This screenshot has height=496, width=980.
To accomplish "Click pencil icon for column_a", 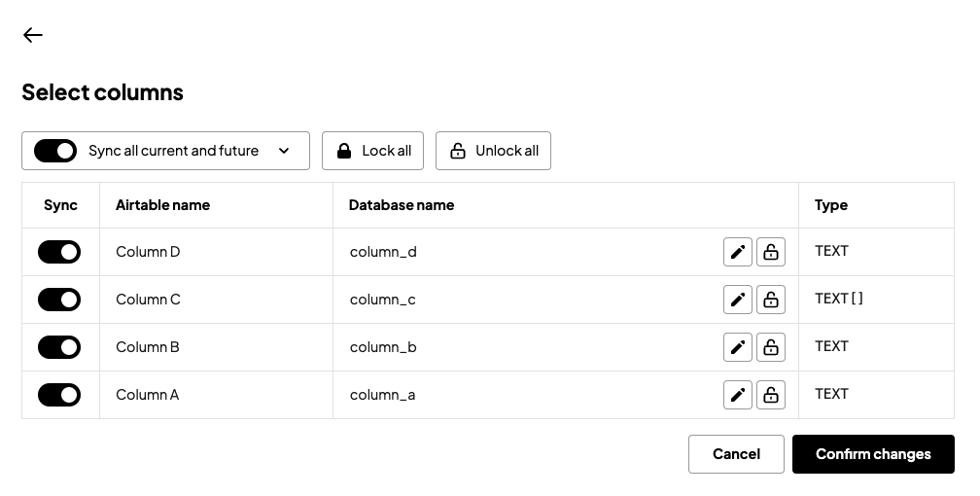I will [738, 395].
